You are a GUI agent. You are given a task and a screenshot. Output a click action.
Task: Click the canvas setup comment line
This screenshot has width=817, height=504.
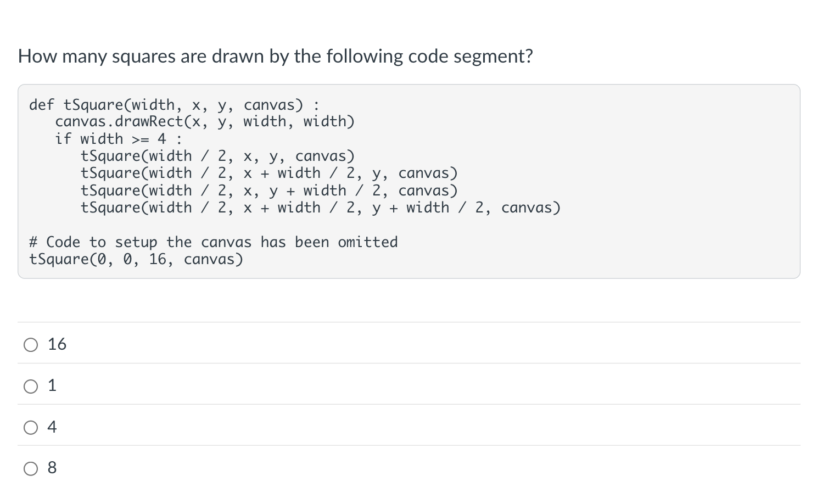click(213, 242)
